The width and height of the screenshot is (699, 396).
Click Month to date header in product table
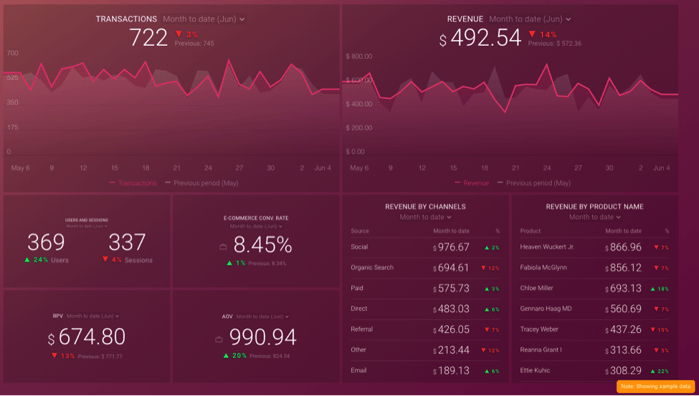tap(623, 231)
